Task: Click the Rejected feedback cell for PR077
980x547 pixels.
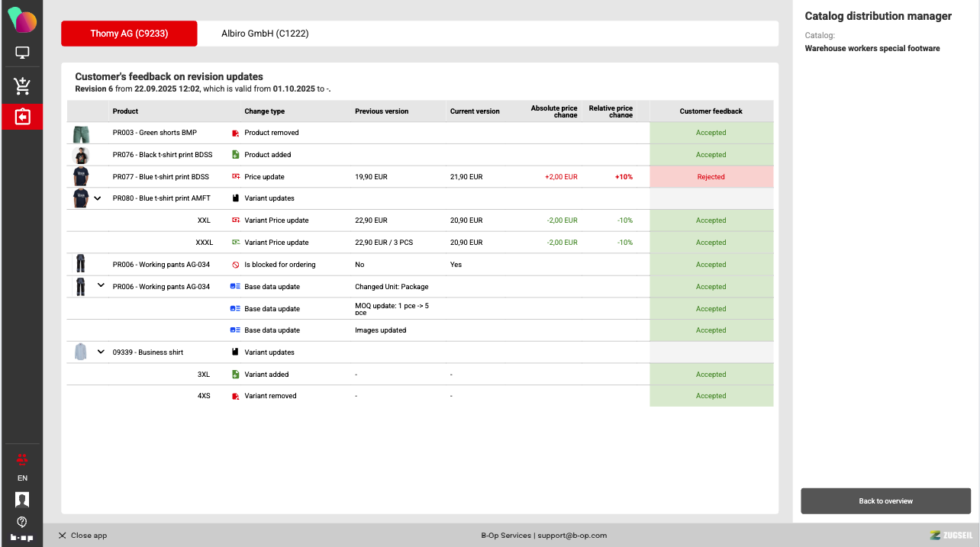Action: pos(711,177)
